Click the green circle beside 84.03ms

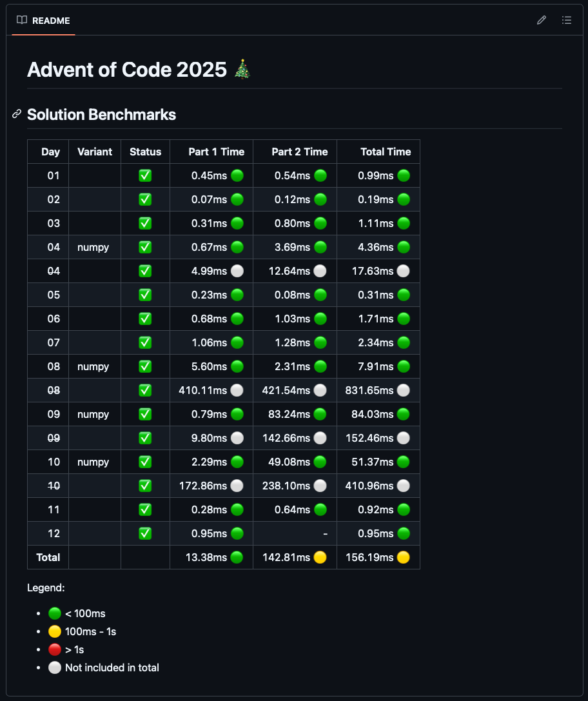click(404, 414)
